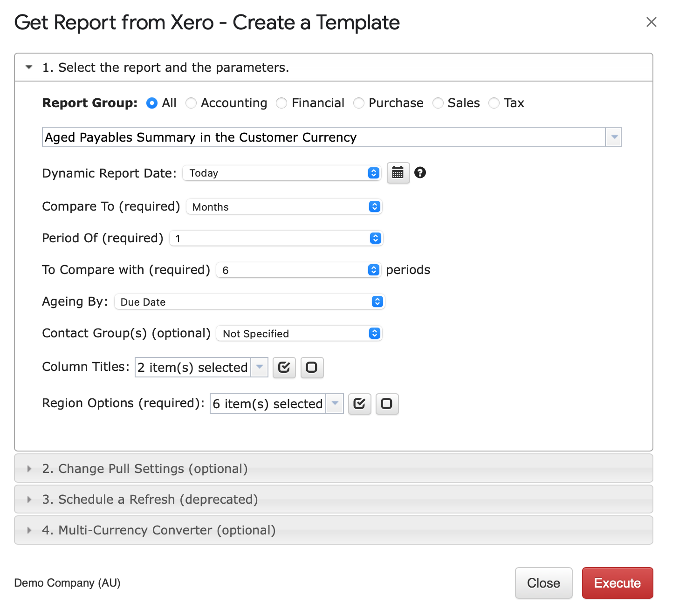Viewport: 686px width, 616px height.
Task: Expand the Column Titles multi-select
Action: [x=201, y=367]
